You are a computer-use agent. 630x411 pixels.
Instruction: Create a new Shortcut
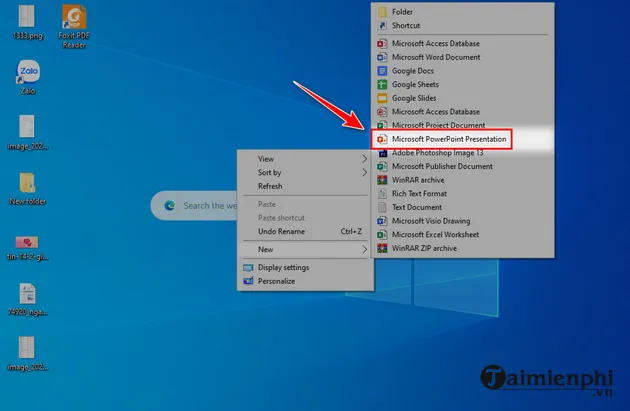[463, 25]
